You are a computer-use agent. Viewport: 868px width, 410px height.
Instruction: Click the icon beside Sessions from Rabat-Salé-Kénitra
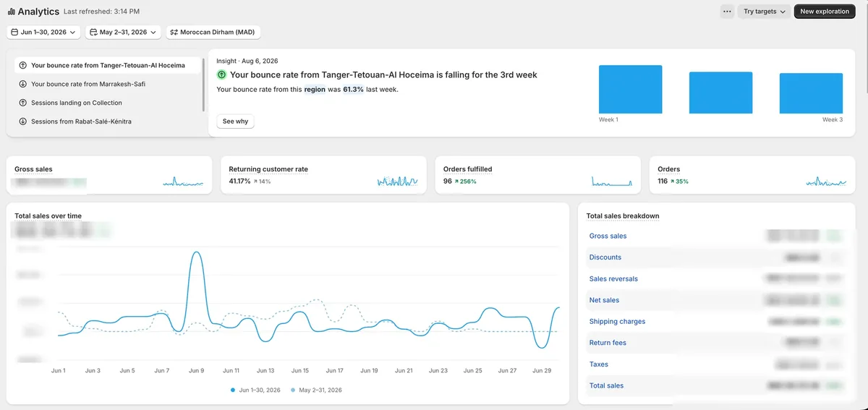[23, 121]
